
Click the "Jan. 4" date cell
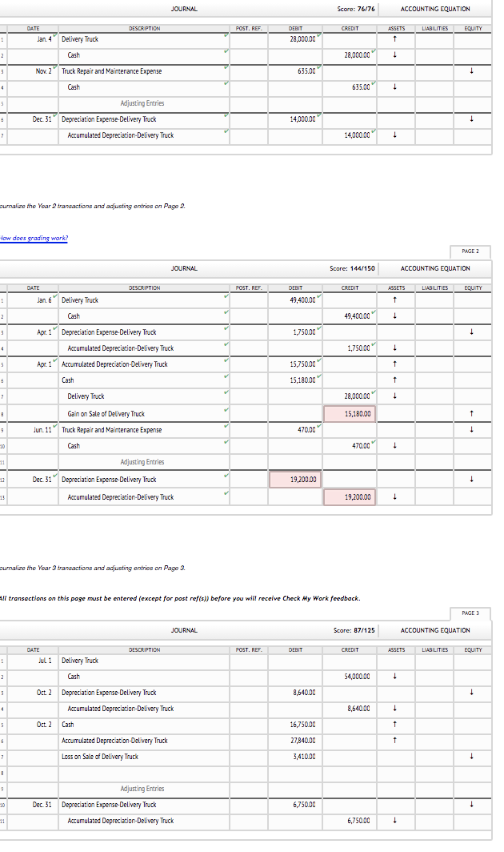(33, 39)
